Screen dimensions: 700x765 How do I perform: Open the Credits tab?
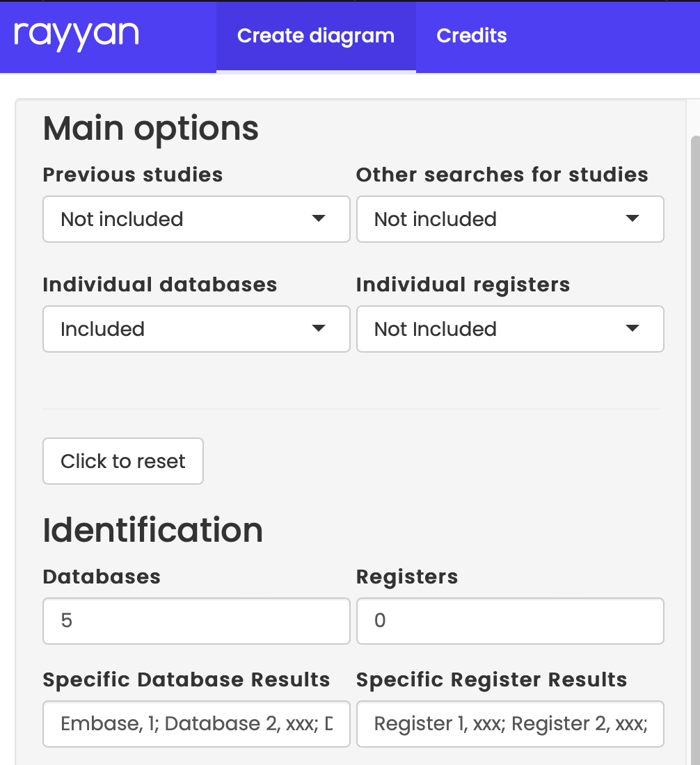pos(472,36)
